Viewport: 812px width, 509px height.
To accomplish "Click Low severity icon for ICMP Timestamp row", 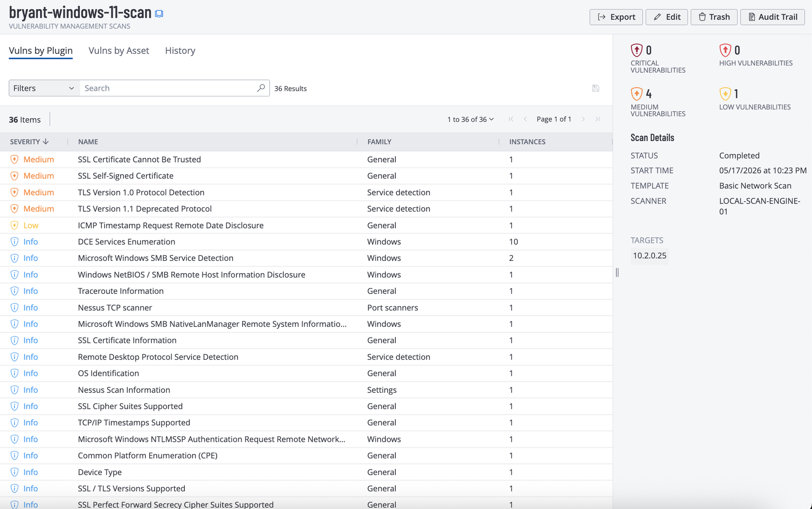I will pyautogui.click(x=14, y=225).
